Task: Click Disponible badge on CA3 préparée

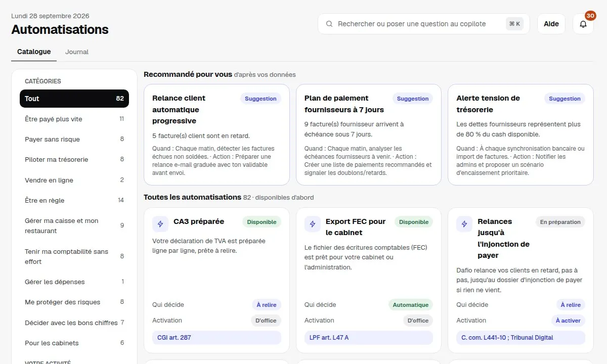Action: point(262,222)
